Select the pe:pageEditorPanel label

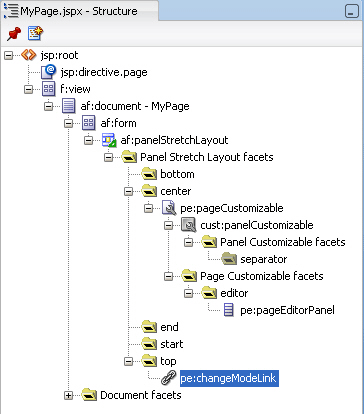[287, 310]
